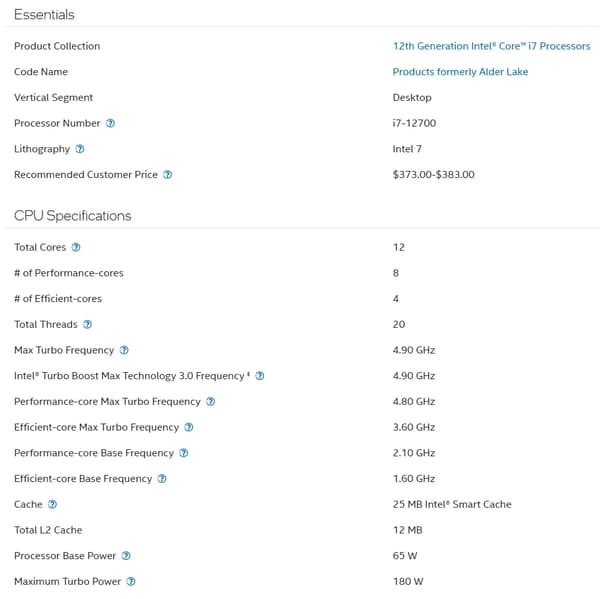The width and height of the screenshot is (600, 599).
Task: Click the help icon next to Processor Number
Action: point(110,123)
